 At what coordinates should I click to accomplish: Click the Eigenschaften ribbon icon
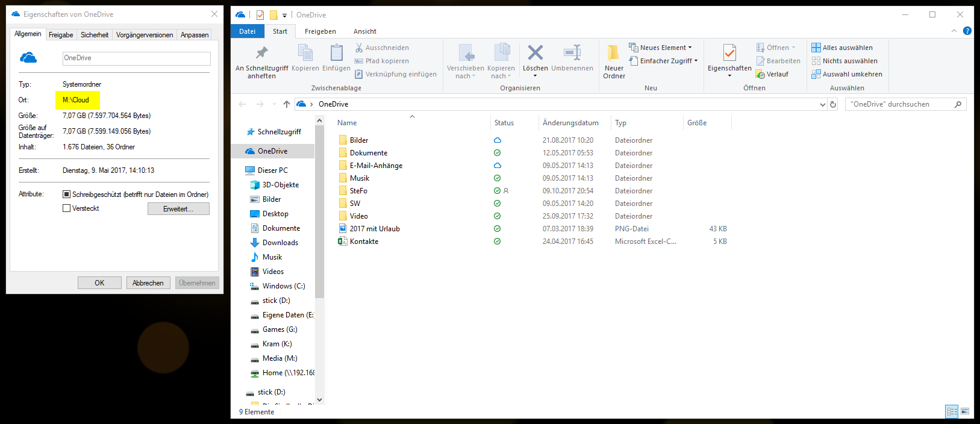point(729,53)
